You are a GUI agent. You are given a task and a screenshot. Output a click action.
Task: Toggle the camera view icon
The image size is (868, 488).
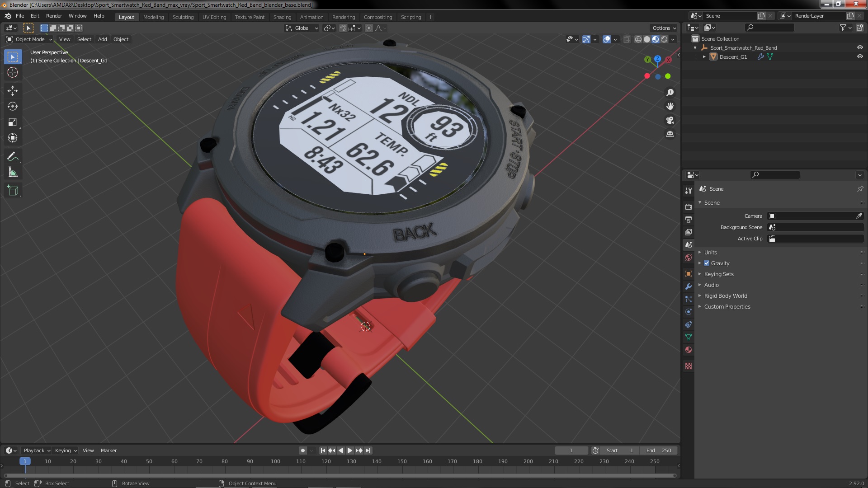(x=670, y=120)
